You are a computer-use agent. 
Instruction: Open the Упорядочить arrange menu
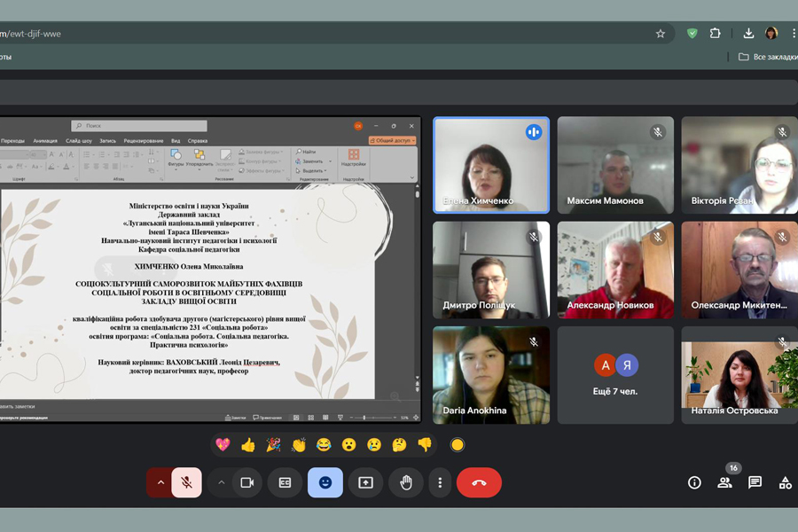click(x=199, y=159)
